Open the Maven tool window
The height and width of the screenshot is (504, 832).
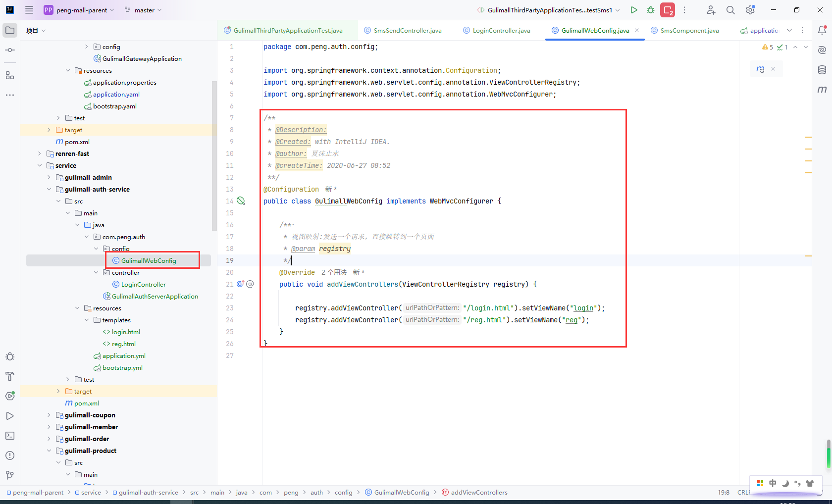[x=822, y=90]
